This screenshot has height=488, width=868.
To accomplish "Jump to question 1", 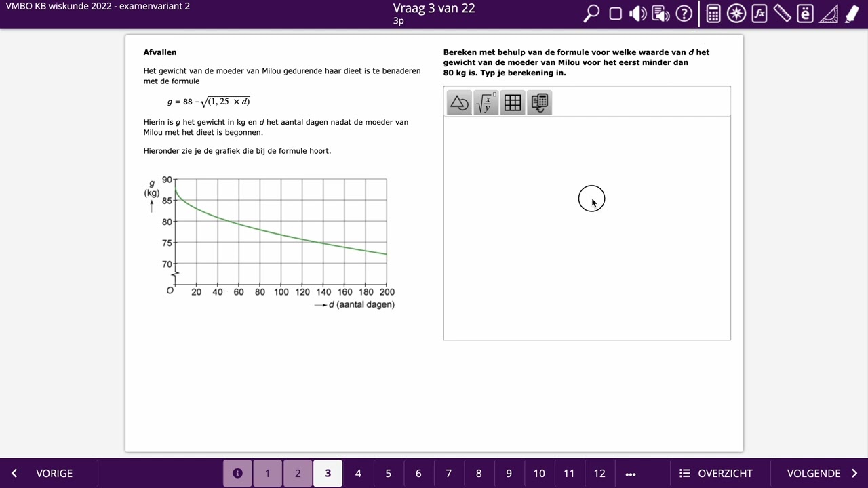I will (267, 473).
